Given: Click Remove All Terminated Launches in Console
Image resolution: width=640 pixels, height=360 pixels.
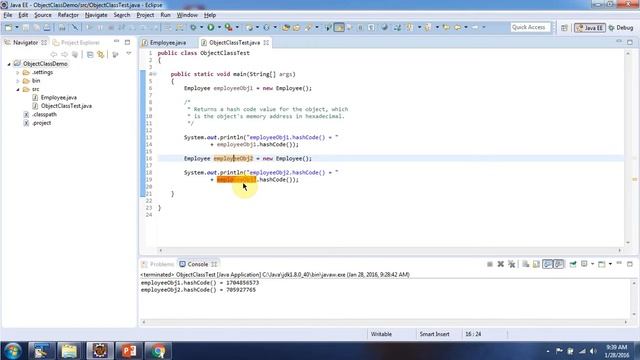Looking at the screenshot, I should [511, 264].
